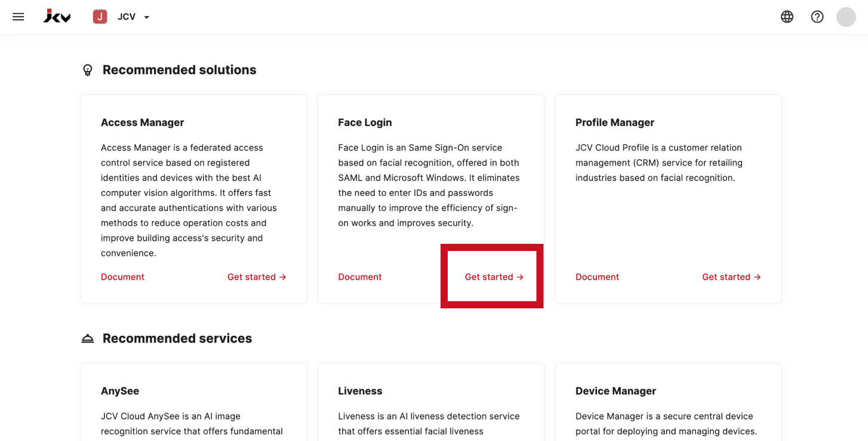This screenshot has height=441, width=868.
Task: Click the Recommended services heading
Action: coord(177,338)
